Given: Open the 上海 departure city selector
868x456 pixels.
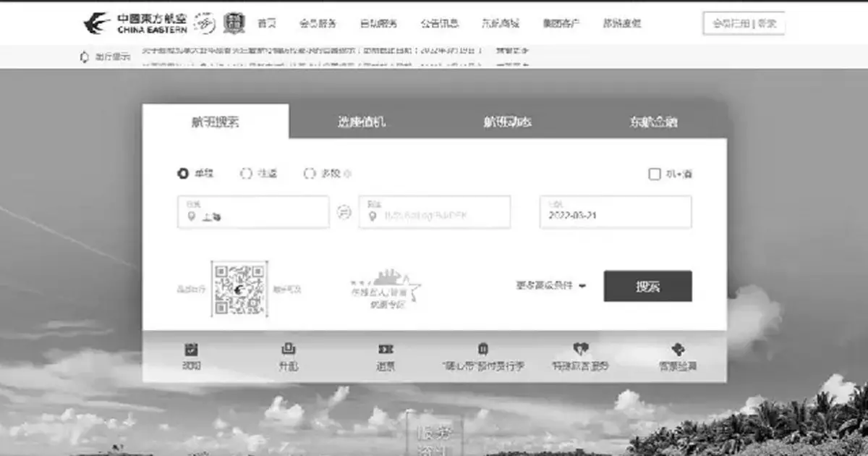Looking at the screenshot, I should (x=253, y=212).
